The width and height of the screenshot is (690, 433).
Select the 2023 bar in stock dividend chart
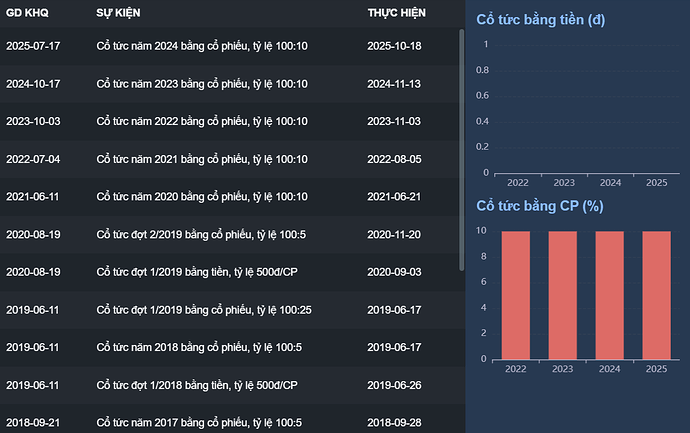pyautogui.click(x=563, y=295)
